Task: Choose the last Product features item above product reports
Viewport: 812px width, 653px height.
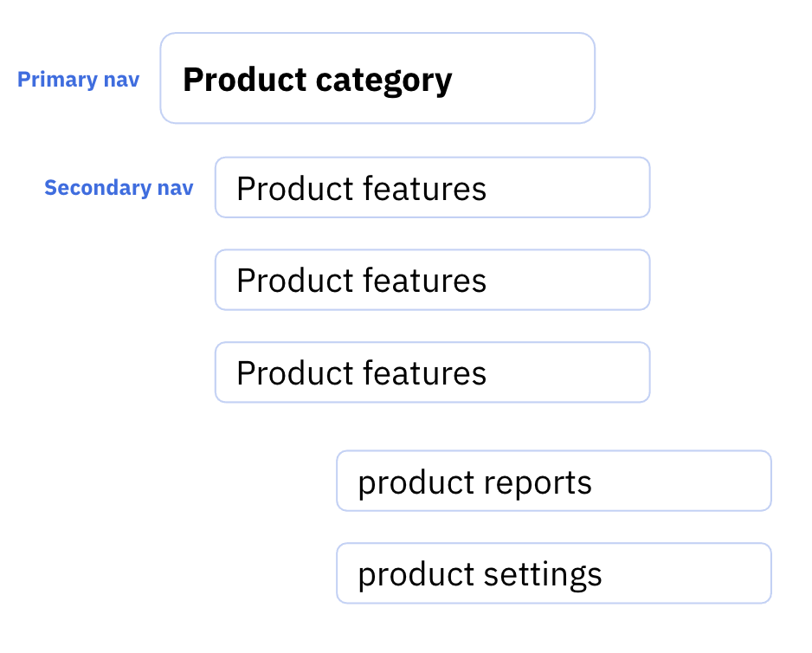Action: click(x=433, y=372)
